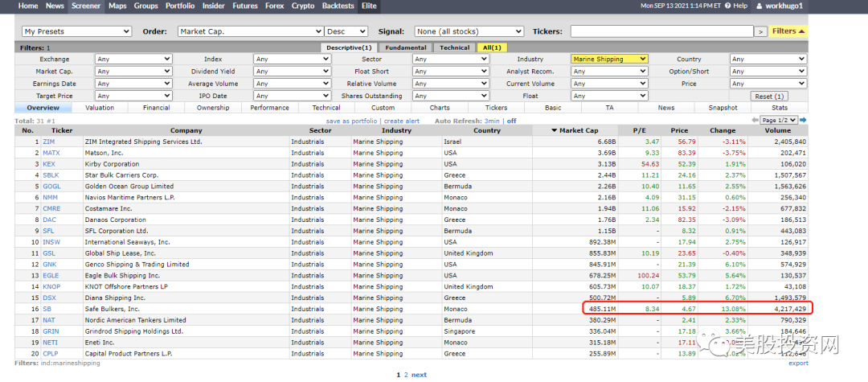Open Order Market Cap dropdown
This screenshot has width=868, height=382.
click(250, 32)
